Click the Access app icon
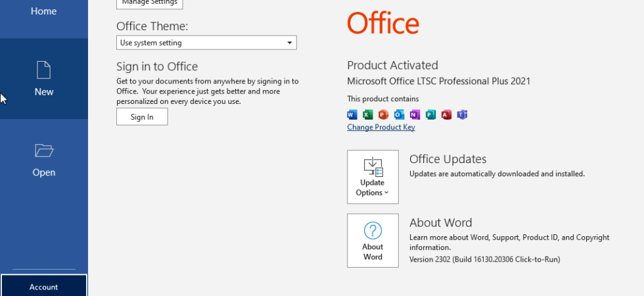 click(446, 114)
